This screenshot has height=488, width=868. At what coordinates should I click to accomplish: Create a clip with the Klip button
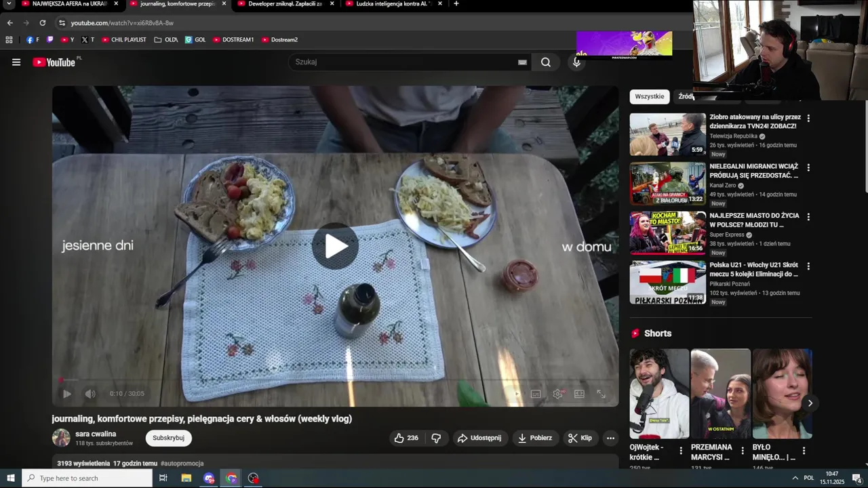coord(580,438)
